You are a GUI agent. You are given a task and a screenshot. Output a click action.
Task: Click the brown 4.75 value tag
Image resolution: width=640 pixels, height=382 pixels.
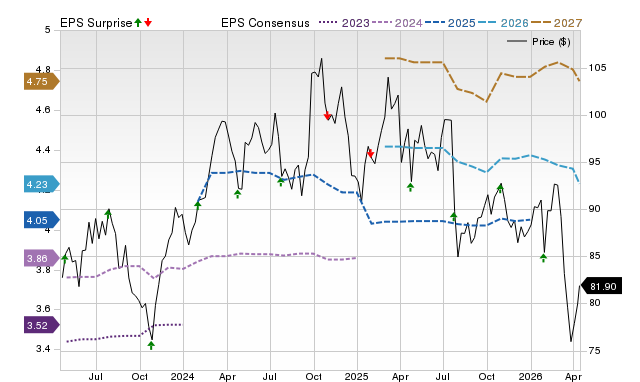coord(41,82)
